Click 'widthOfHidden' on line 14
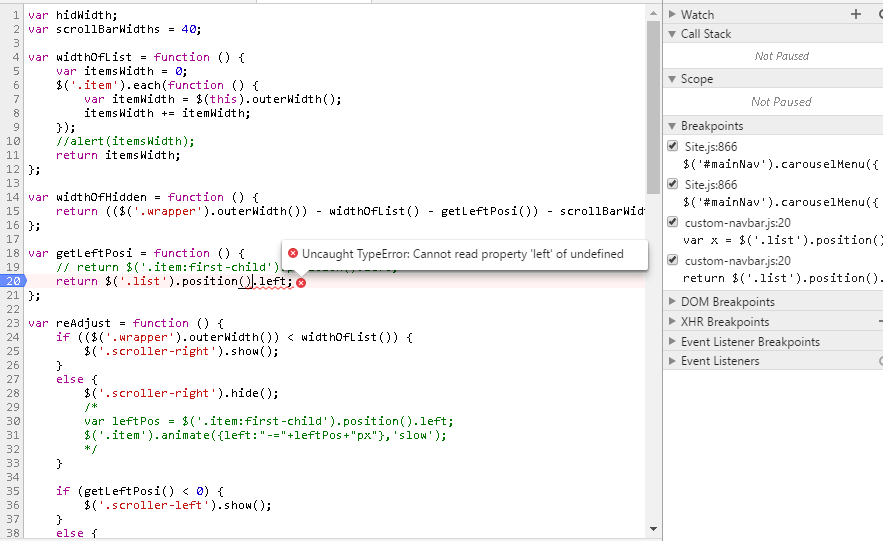This screenshot has width=883, height=541. coord(101,197)
